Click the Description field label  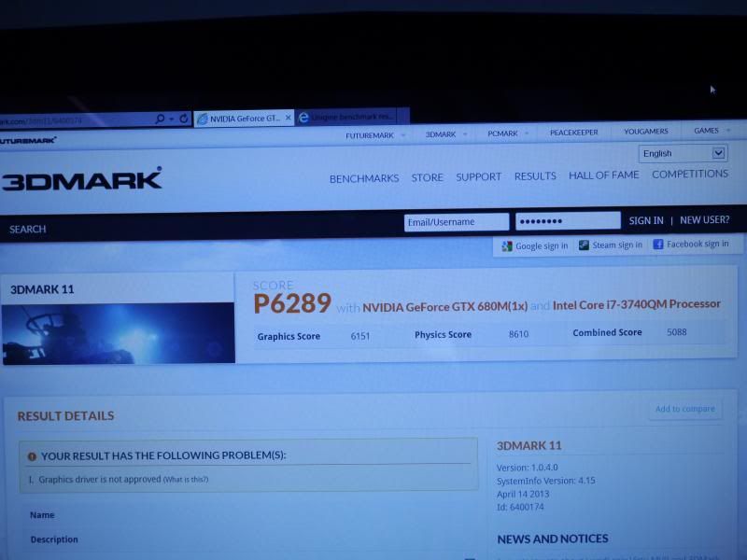click(x=54, y=539)
